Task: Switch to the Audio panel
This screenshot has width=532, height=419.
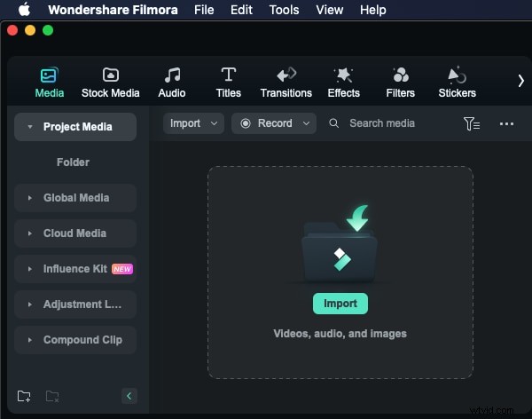Action: [172, 83]
